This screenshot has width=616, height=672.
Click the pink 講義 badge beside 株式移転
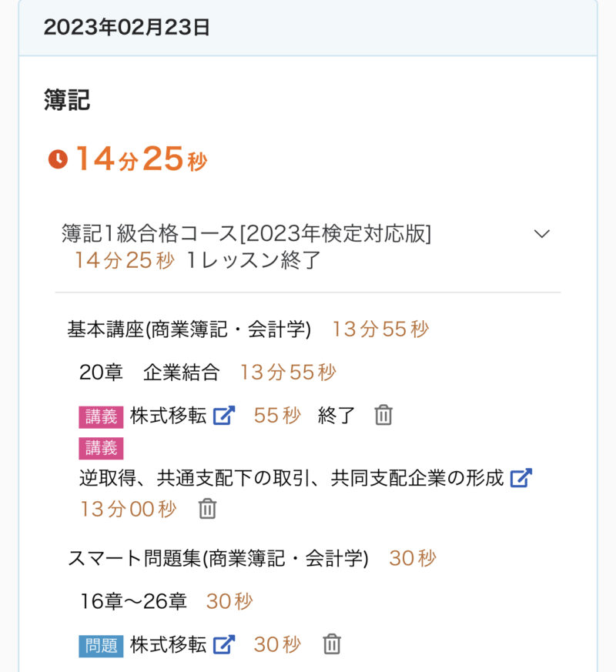101,416
